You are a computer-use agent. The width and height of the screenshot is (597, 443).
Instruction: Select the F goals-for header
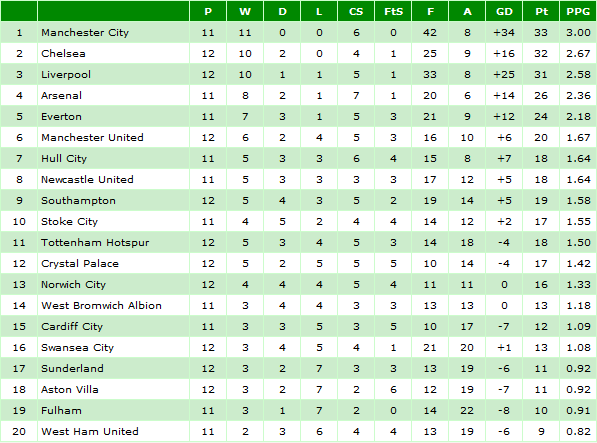tap(430, 11)
